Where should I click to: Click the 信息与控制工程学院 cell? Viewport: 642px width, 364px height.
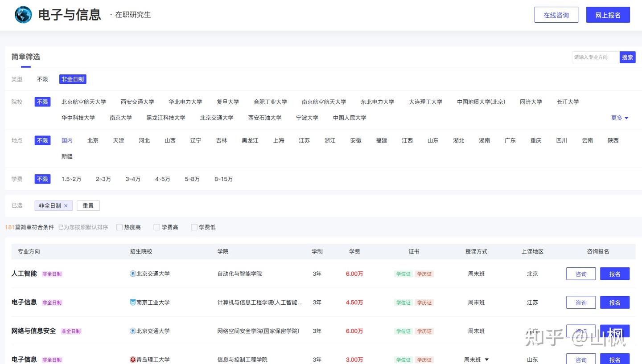click(242, 360)
